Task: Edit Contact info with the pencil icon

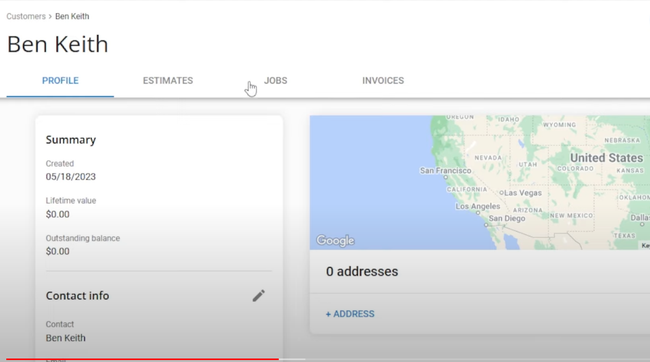Action: pyautogui.click(x=259, y=296)
